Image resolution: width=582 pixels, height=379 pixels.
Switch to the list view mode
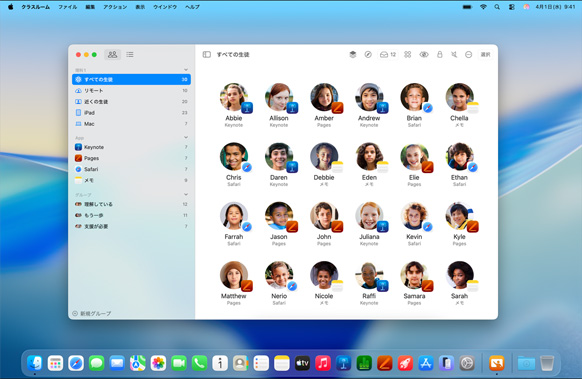pyautogui.click(x=130, y=55)
